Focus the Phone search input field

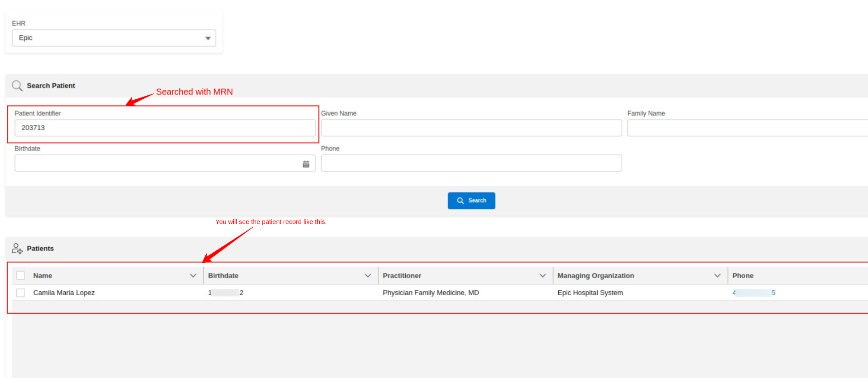tap(471, 164)
